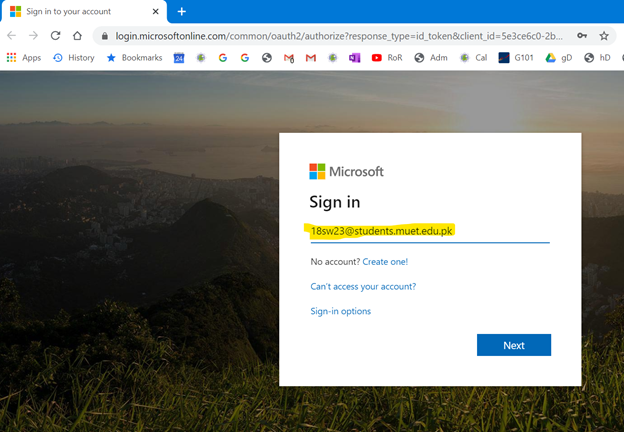The width and height of the screenshot is (626, 432).
Task: Open the Google Drive gD bookmark
Action: (559, 58)
